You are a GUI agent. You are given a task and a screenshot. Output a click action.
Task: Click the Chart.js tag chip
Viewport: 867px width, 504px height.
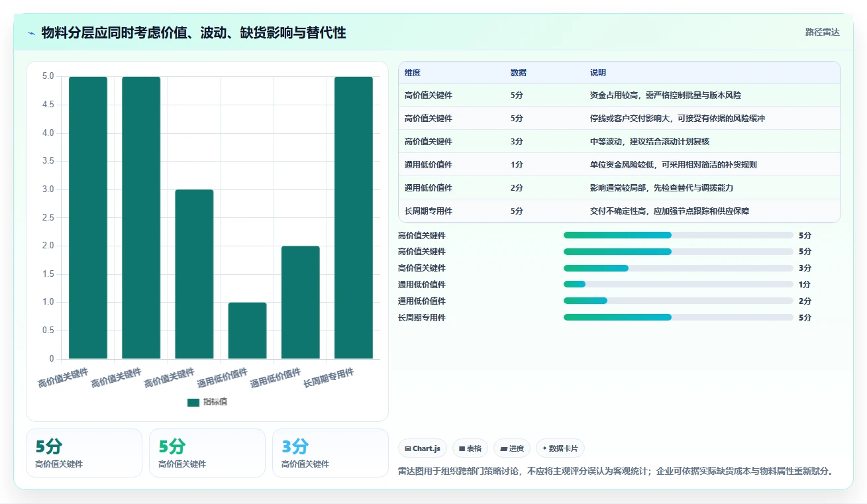tap(423, 448)
